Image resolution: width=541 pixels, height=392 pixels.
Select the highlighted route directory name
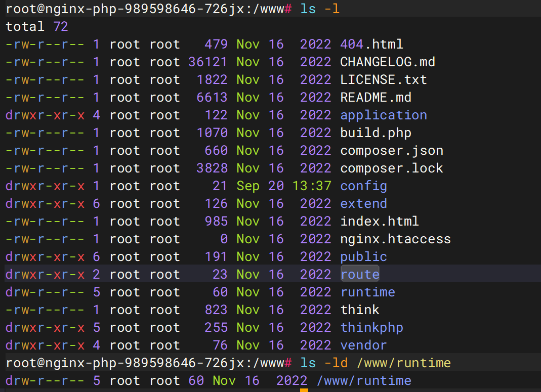[360, 275]
